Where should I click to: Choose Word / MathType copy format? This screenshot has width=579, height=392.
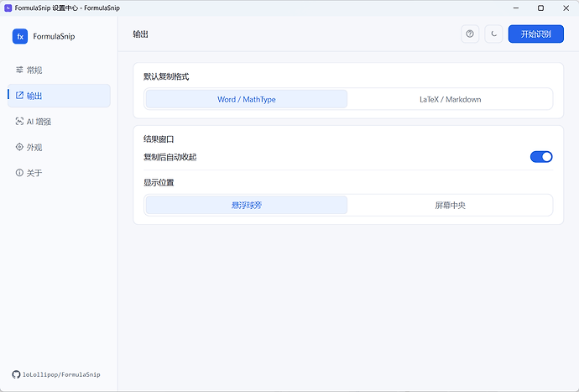click(247, 99)
